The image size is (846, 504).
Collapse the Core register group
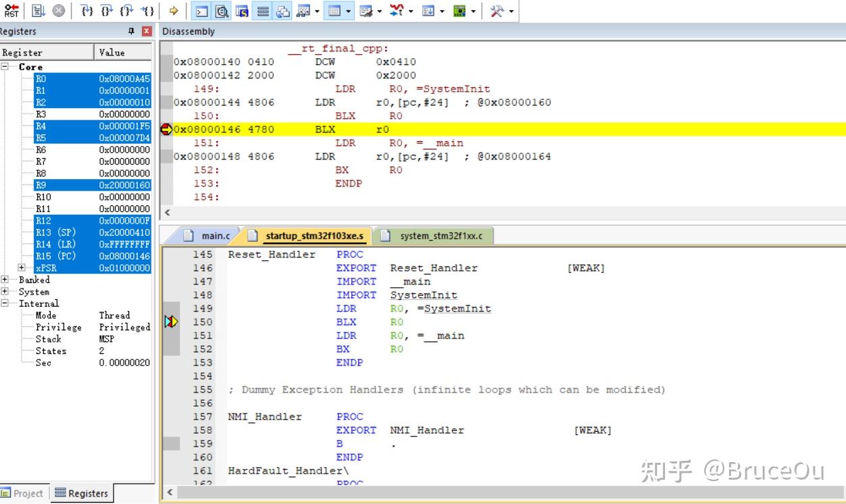tap(5, 67)
